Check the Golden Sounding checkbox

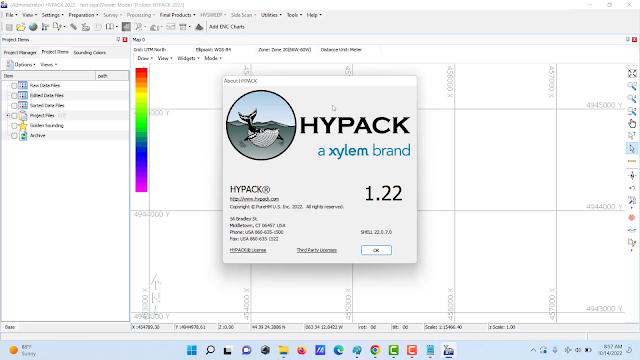pyautogui.click(x=14, y=126)
